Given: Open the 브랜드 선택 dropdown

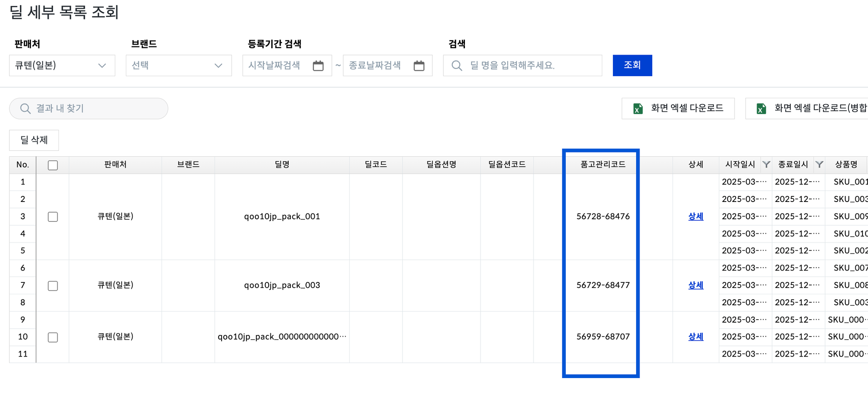Looking at the screenshot, I should pos(179,66).
